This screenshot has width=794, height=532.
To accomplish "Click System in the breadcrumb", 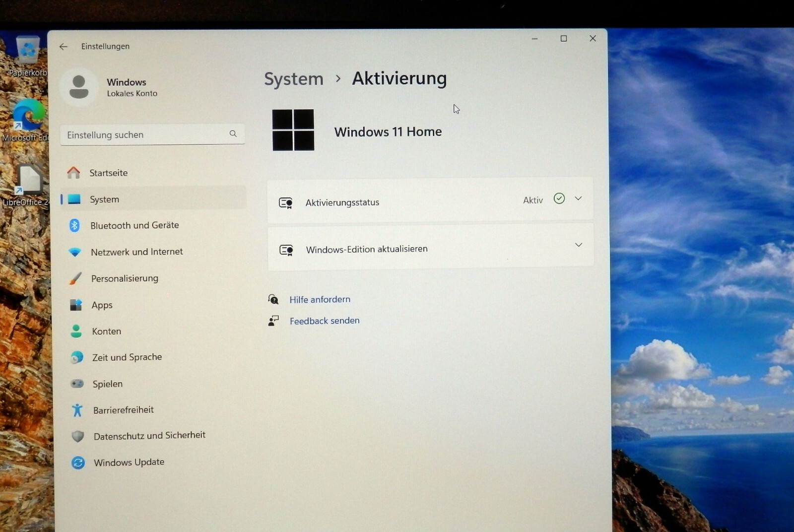I will tap(293, 79).
